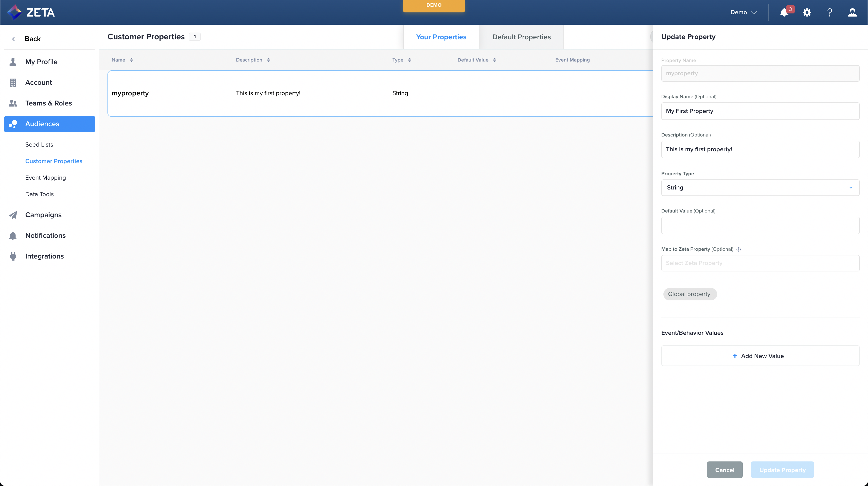Click the Cancel button
The image size is (868, 486).
(724, 470)
